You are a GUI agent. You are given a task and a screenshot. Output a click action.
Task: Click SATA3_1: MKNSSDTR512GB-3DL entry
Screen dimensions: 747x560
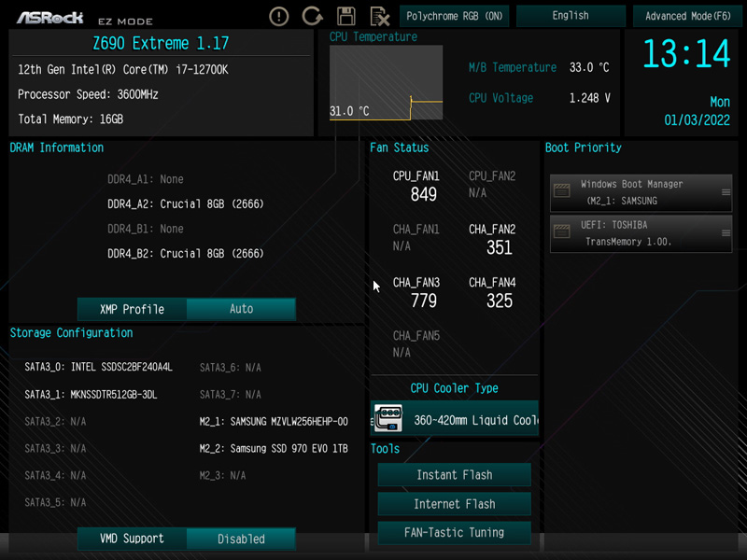[x=91, y=394]
